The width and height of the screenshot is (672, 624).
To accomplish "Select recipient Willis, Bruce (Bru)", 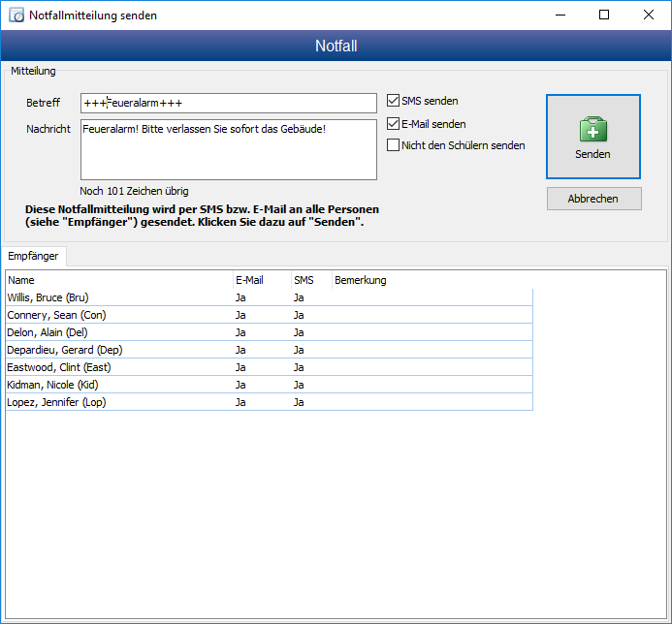I will pos(48,297).
